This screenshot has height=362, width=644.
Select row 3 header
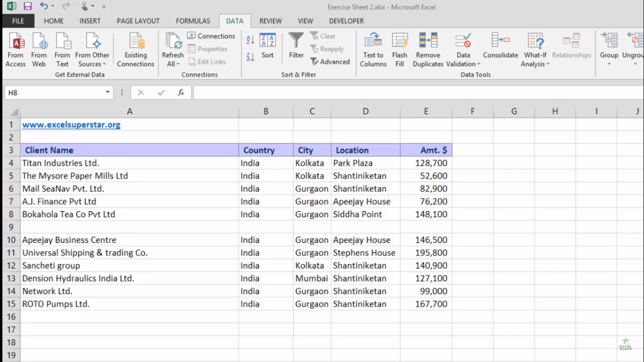[11, 150]
